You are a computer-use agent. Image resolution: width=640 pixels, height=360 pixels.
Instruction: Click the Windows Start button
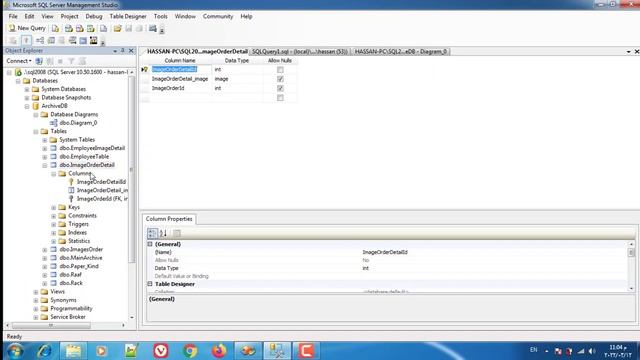[x=15, y=351]
